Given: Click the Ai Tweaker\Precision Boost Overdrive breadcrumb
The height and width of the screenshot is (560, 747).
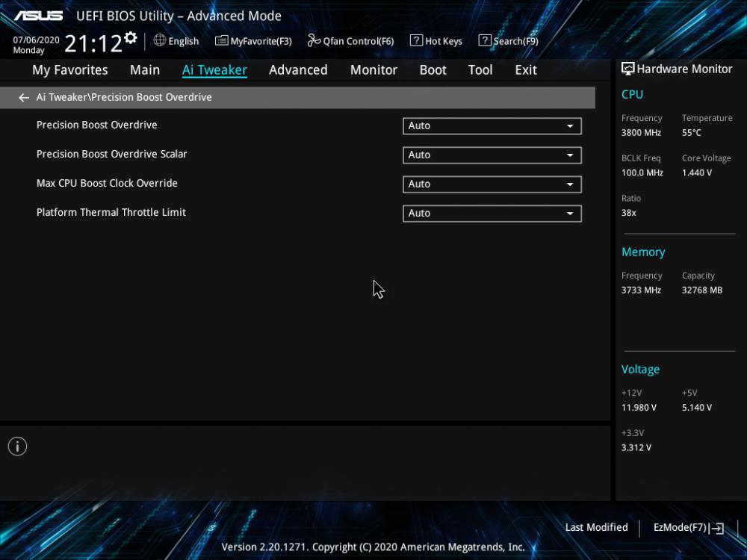Looking at the screenshot, I should click(124, 97).
